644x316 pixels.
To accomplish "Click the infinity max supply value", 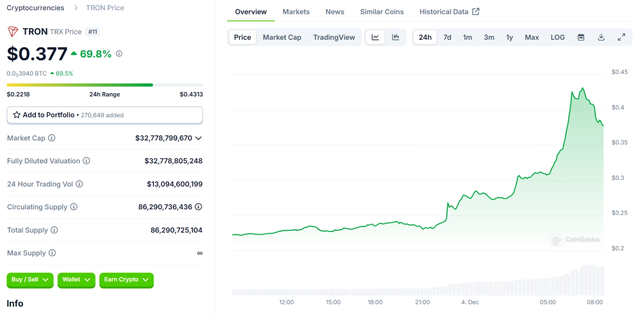I will coord(200,253).
